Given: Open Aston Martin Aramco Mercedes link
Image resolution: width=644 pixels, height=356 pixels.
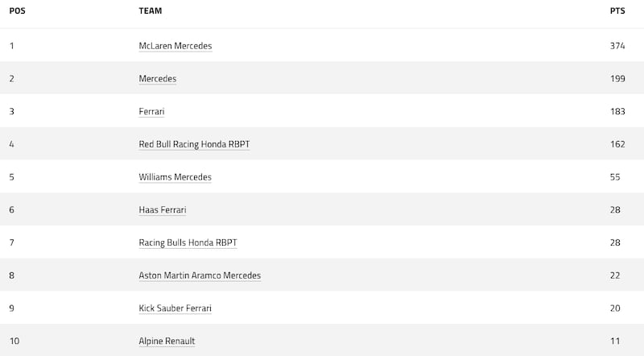Looking at the screenshot, I should point(200,275).
